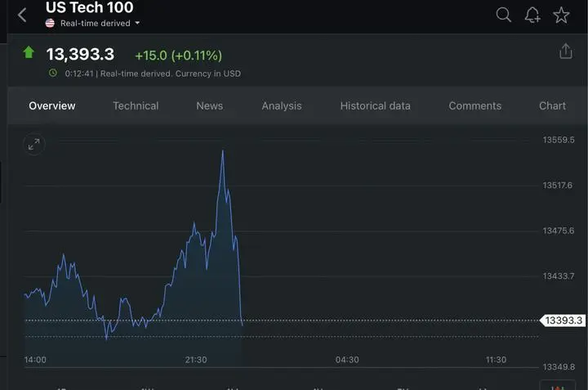The image size is (588, 390).
Task: Click the 04:30 time axis label
Action: point(347,360)
